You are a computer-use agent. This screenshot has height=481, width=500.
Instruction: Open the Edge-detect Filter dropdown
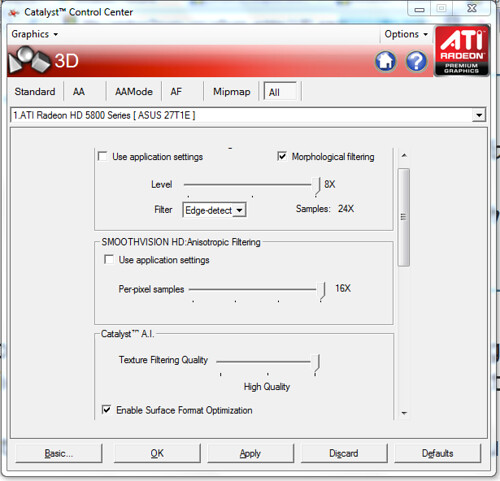point(214,210)
